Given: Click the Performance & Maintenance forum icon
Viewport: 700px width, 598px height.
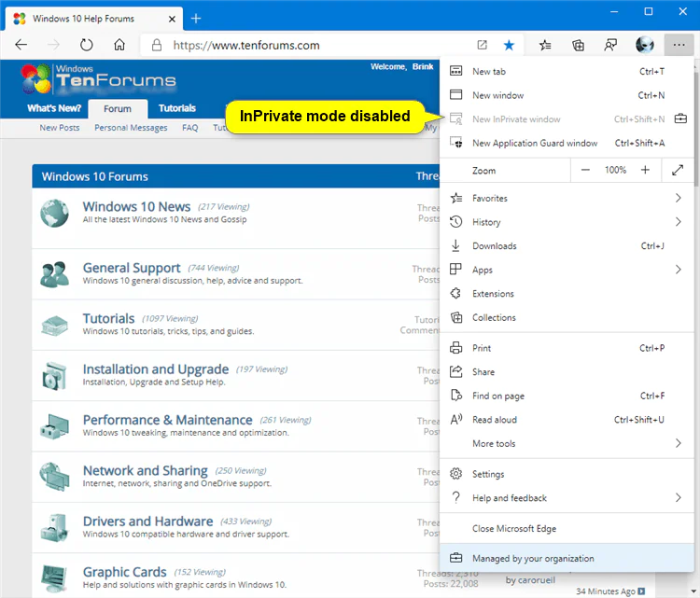Looking at the screenshot, I should click(x=54, y=426).
